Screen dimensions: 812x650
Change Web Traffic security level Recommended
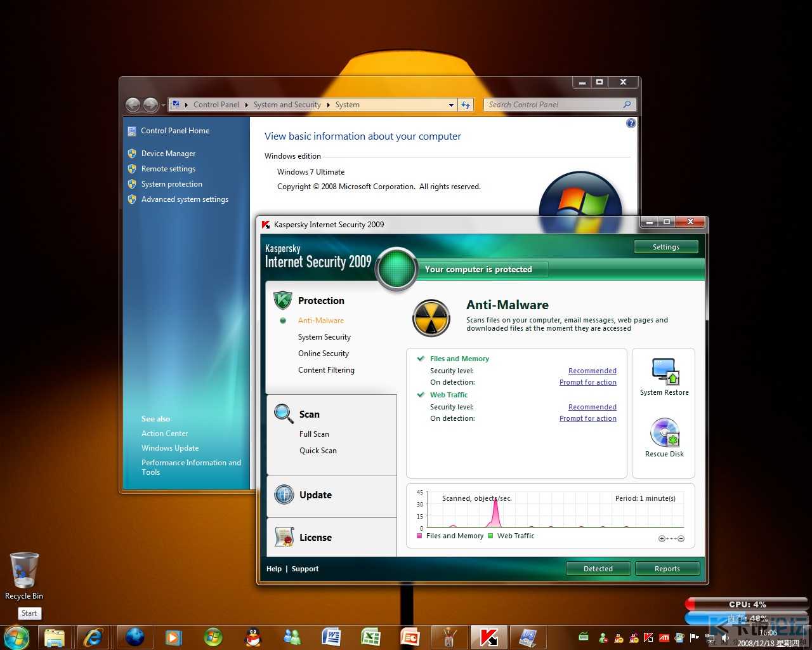tap(593, 407)
